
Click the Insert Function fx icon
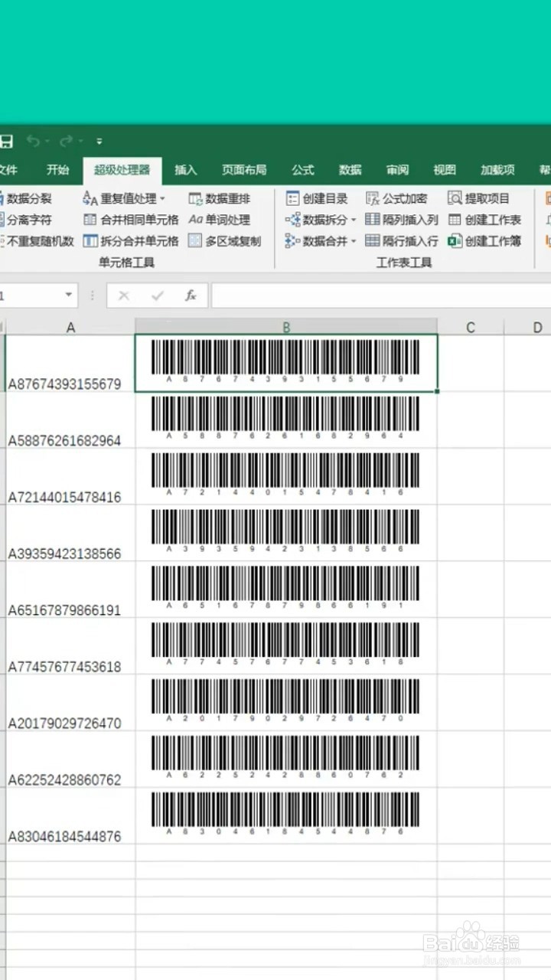click(191, 296)
